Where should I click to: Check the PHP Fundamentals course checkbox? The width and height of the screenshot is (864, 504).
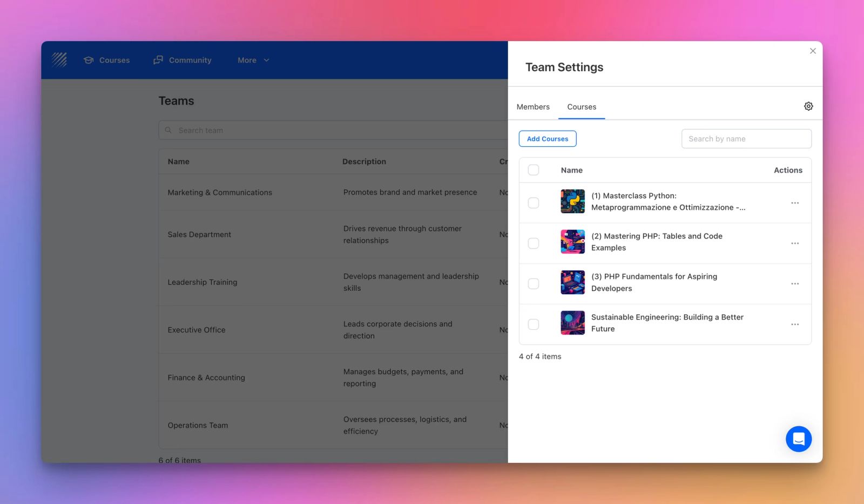(x=534, y=284)
